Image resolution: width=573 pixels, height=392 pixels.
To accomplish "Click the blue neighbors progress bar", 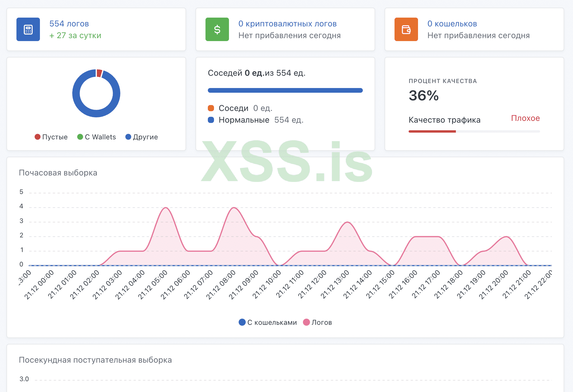I will click(x=285, y=90).
